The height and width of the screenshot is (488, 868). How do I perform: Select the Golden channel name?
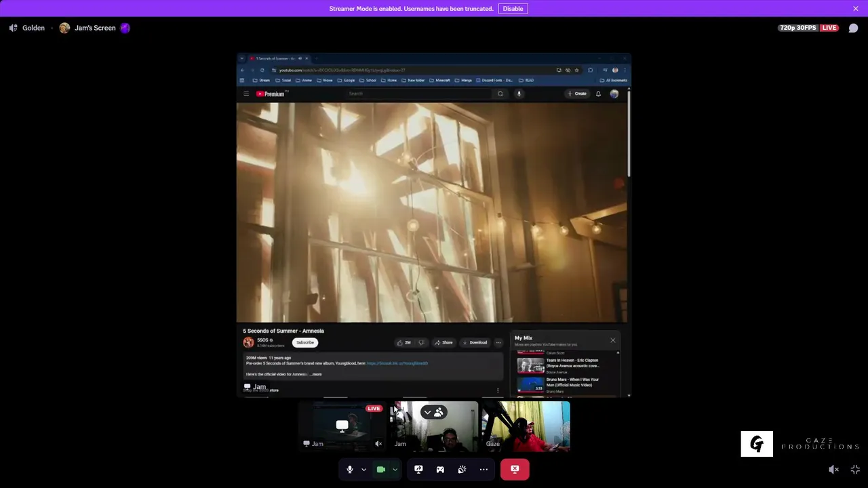tap(33, 28)
